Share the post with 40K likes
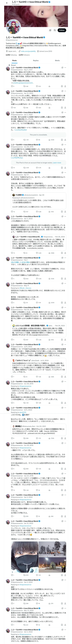72x644 pixels. pyautogui.click(x=65, y=108)
